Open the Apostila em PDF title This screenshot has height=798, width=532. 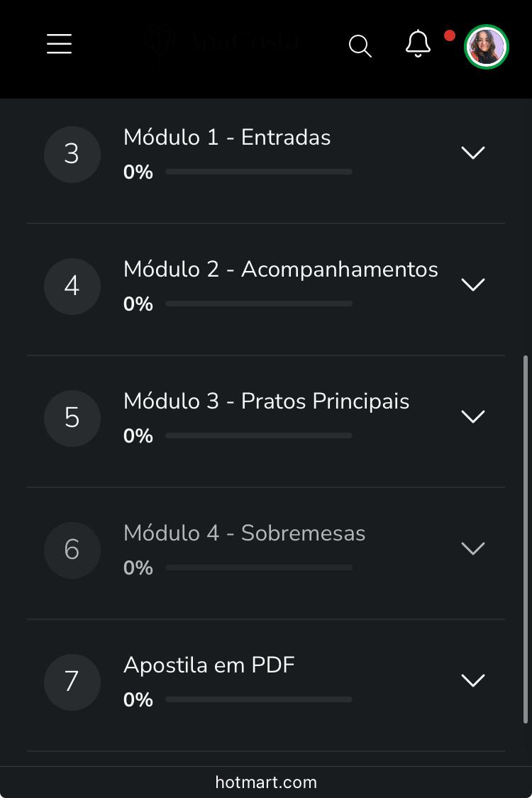click(209, 665)
